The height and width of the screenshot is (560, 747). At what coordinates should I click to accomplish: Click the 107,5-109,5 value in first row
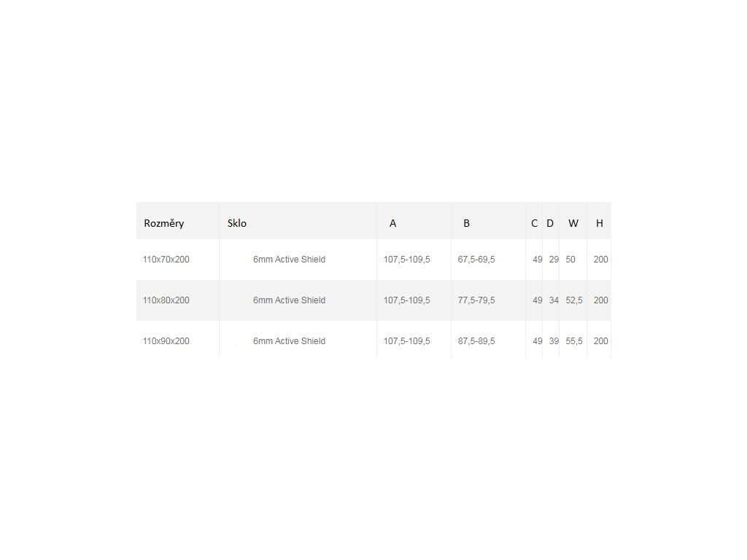click(407, 260)
